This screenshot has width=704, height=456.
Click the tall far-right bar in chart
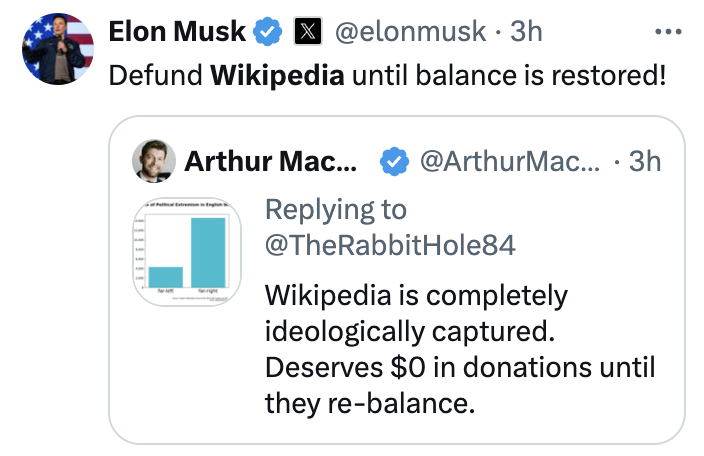click(x=207, y=251)
